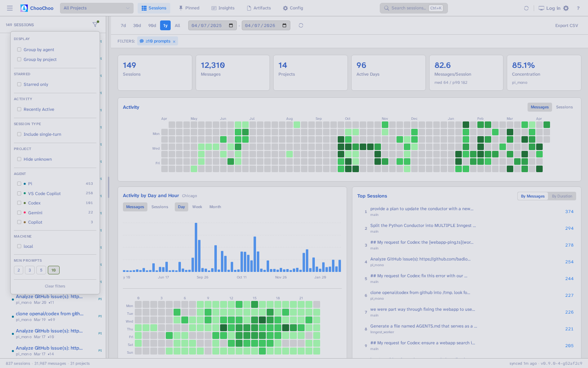Open the funnel filter icon above the session list

[x=95, y=24]
